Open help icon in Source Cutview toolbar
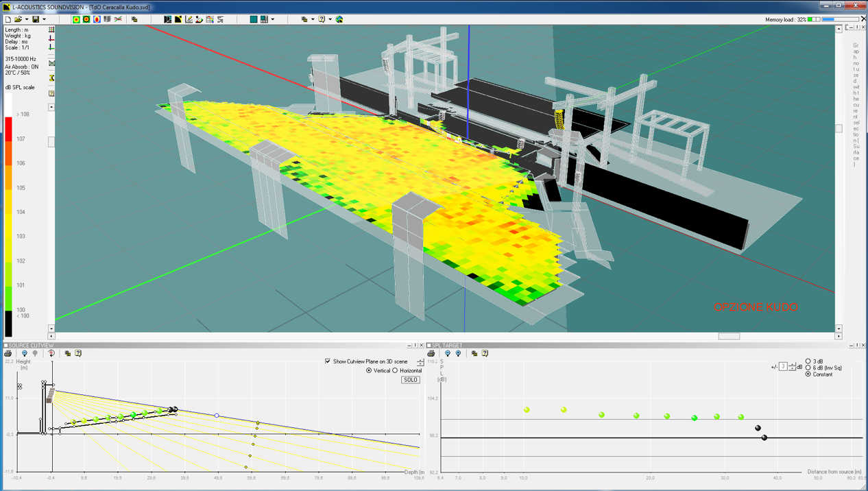868x491 pixels. click(78, 353)
